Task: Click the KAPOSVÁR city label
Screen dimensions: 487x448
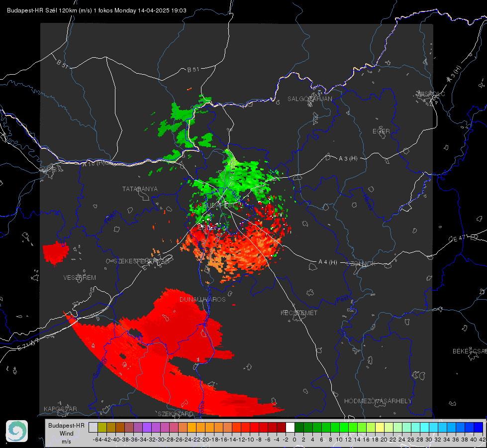Action: tap(60, 409)
